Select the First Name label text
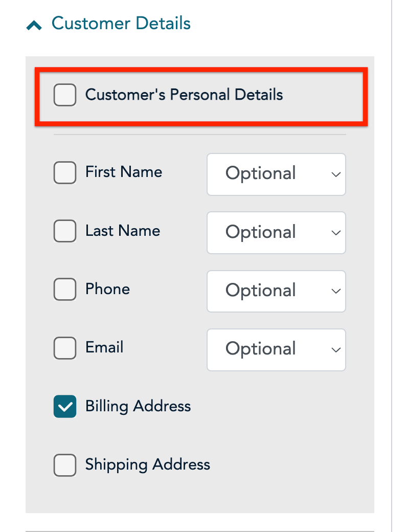This screenshot has height=532, width=407. (x=123, y=172)
